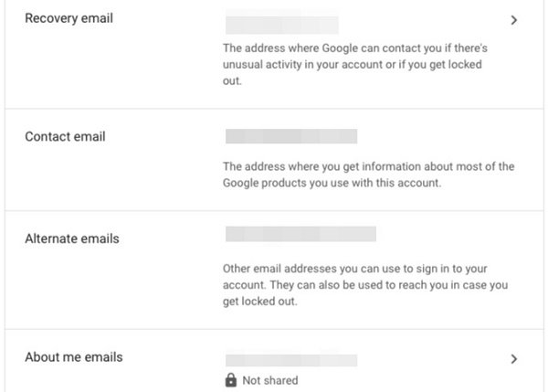Click the blurred Contact email address
The height and width of the screenshot is (392, 548).
(290, 137)
